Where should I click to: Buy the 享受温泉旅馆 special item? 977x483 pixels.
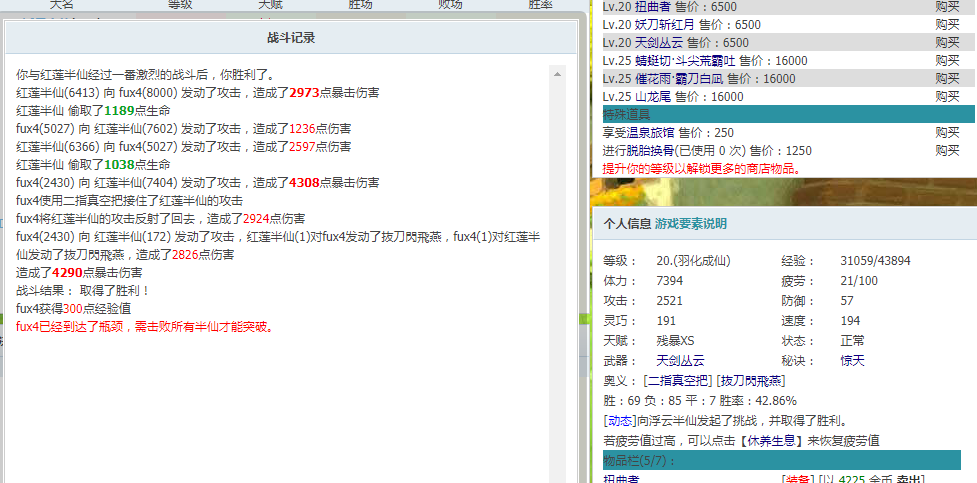947,133
